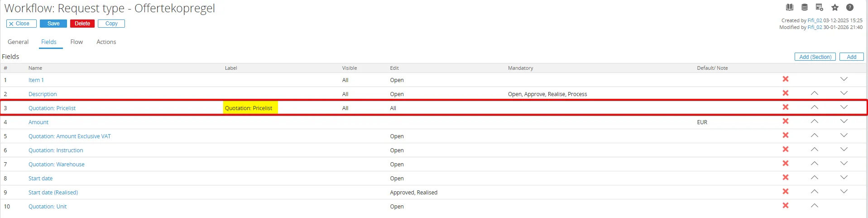Remove Quotation: Unit with red X
This screenshot has width=868, height=218.
tap(786, 205)
